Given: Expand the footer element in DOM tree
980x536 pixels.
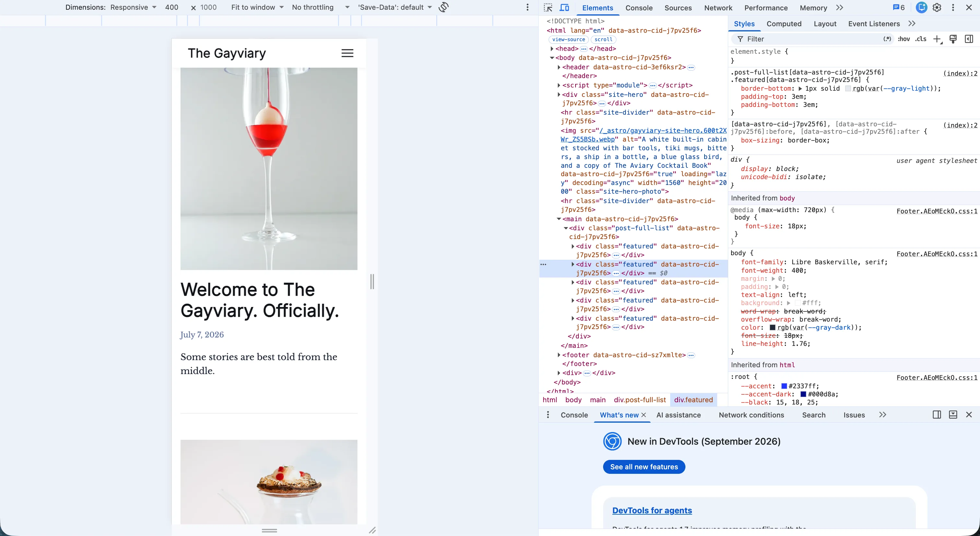Looking at the screenshot, I should 558,355.
